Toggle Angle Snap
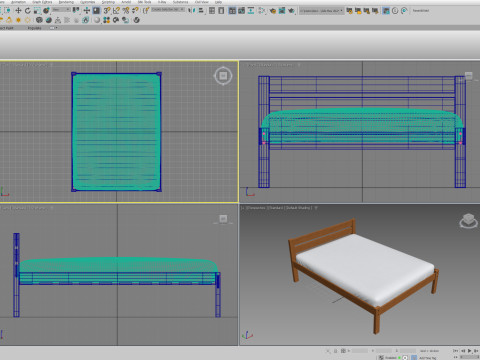The image size is (480, 360). click(x=116, y=11)
